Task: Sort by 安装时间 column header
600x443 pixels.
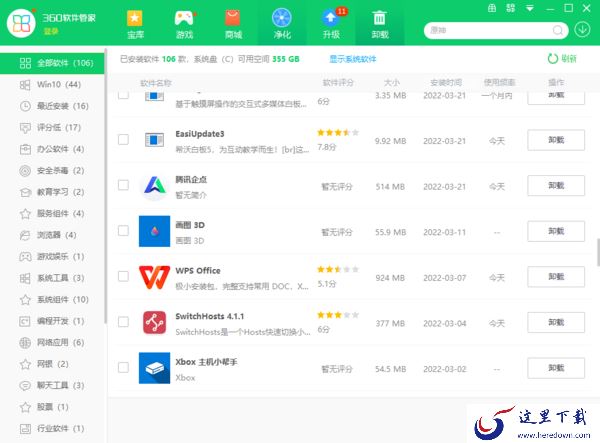Action: (446, 83)
